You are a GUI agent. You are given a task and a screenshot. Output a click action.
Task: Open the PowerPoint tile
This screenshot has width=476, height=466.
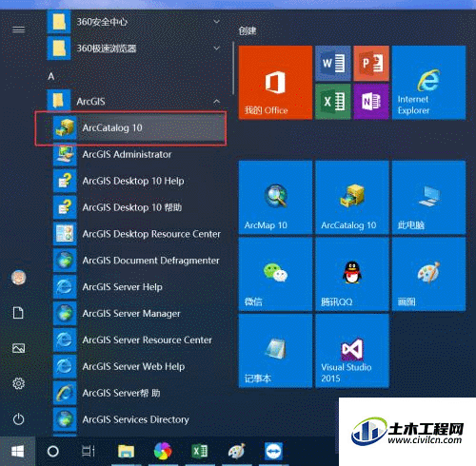(x=371, y=63)
